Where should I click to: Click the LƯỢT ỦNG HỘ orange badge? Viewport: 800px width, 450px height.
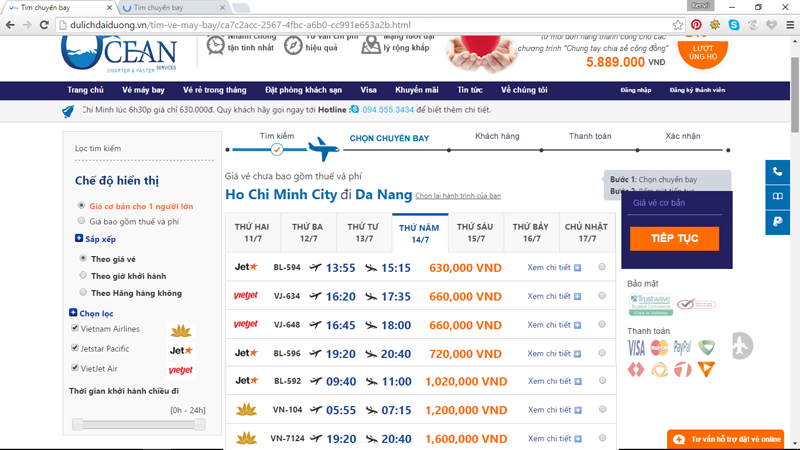tap(703, 51)
